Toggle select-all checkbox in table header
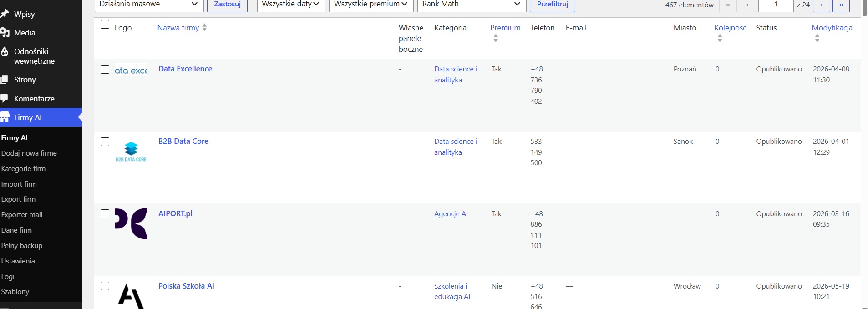868x309 pixels. (105, 25)
